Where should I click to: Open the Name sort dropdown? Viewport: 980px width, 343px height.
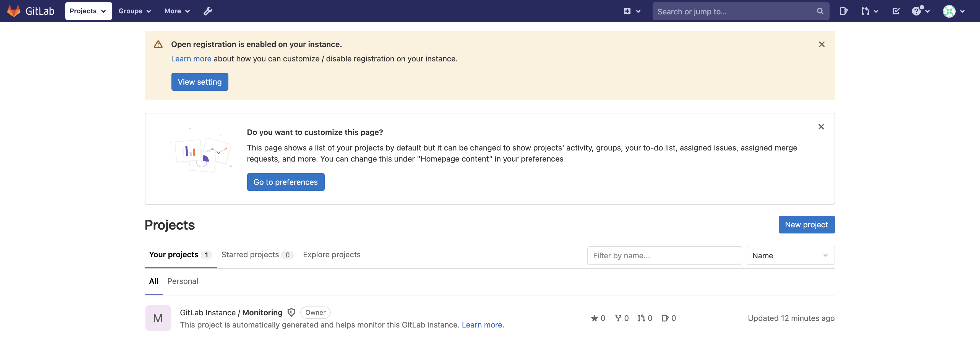[790, 255]
